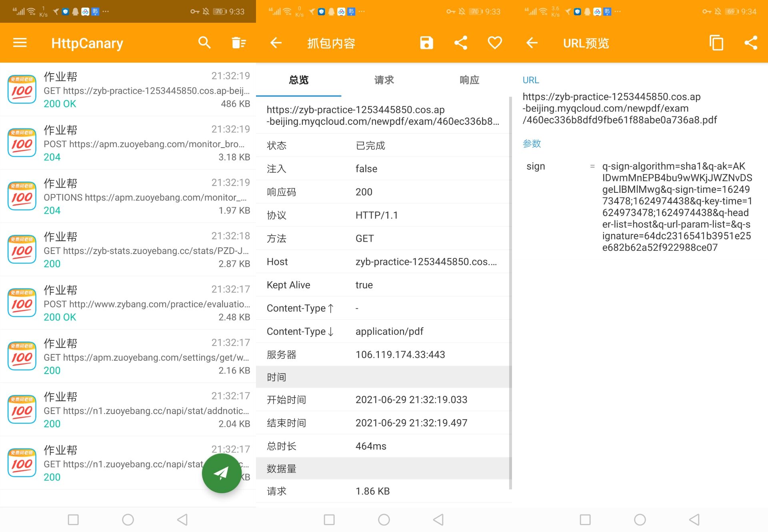The image size is (768, 532).
Task: Tap Android recents button in URL预览 screen
Action: 585,520
